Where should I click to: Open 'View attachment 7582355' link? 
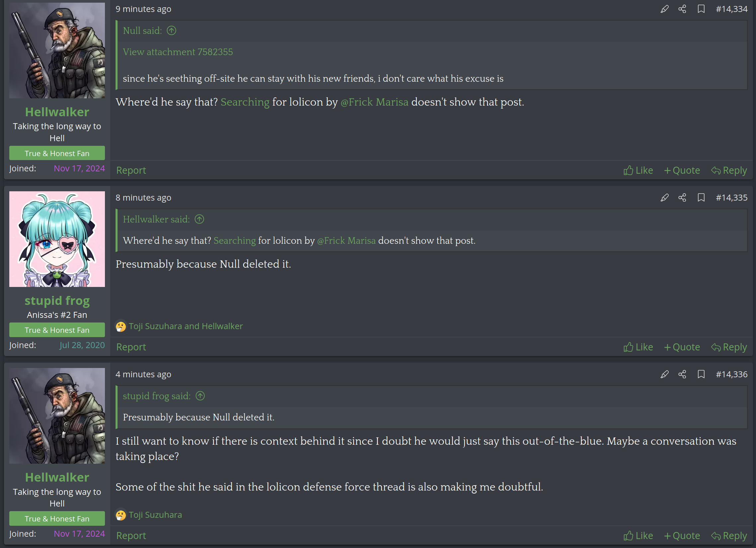(x=178, y=52)
